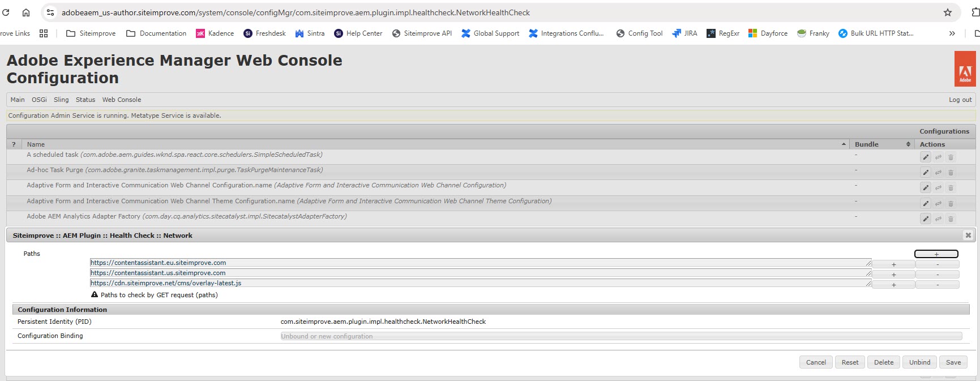Cancel the configuration dialog
The height and width of the screenshot is (381, 980).
tap(816, 362)
